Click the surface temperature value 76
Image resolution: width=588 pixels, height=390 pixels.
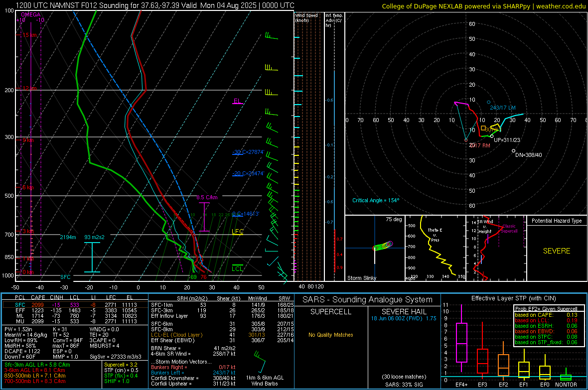tap(203, 277)
